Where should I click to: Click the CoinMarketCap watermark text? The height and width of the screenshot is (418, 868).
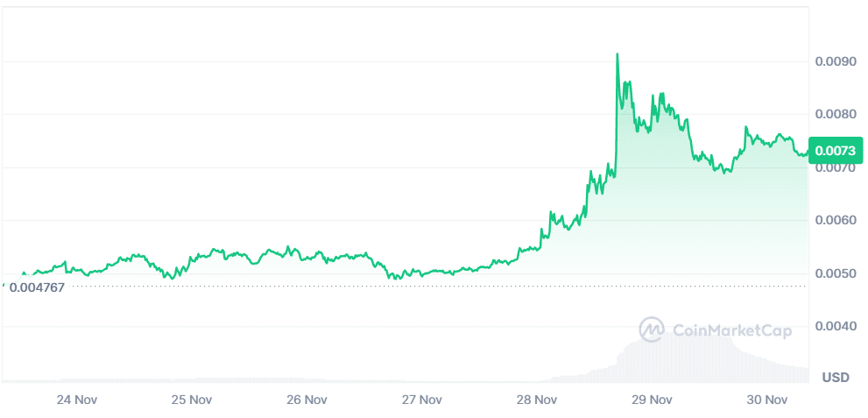point(730,330)
